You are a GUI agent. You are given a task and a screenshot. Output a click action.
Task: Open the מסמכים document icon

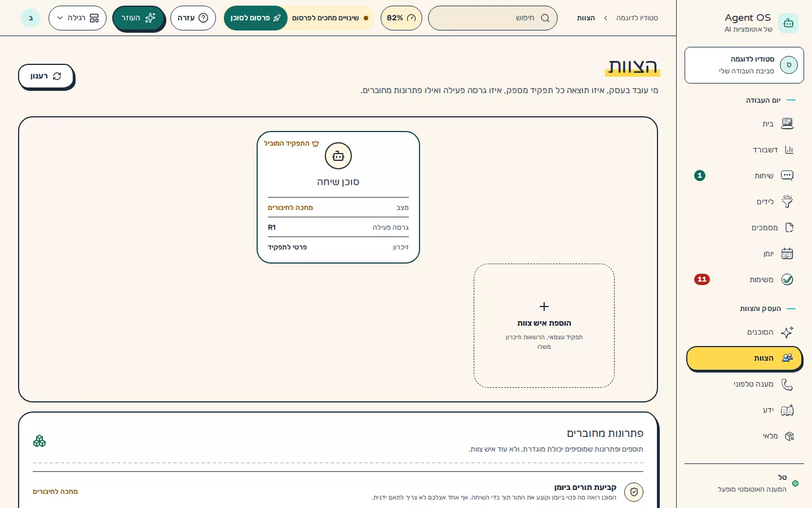[789, 227]
